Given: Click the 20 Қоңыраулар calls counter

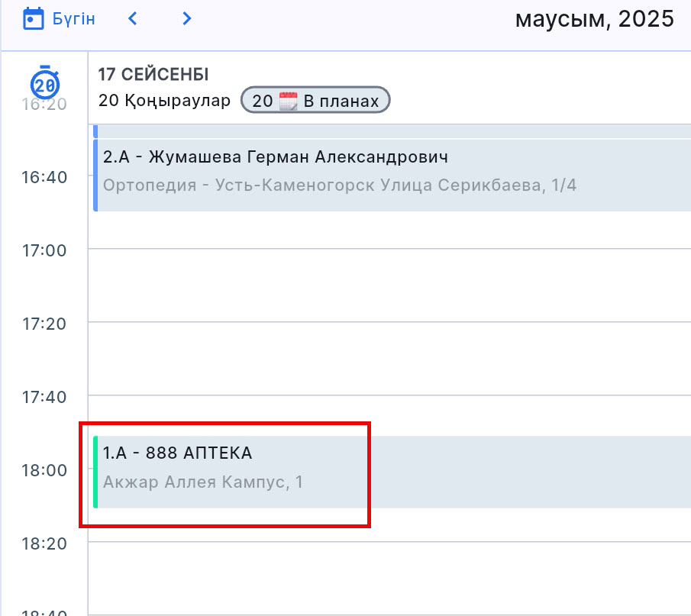Looking at the screenshot, I should click(x=164, y=101).
